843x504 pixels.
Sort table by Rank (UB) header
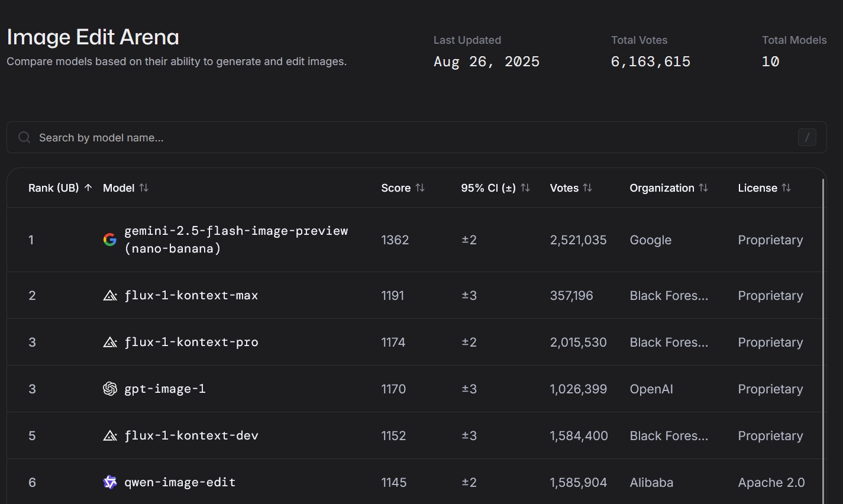[60, 188]
